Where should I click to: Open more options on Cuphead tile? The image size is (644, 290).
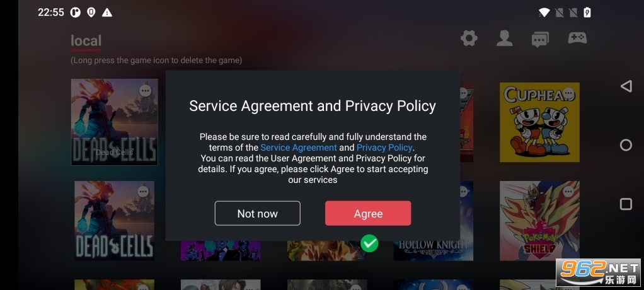click(568, 93)
